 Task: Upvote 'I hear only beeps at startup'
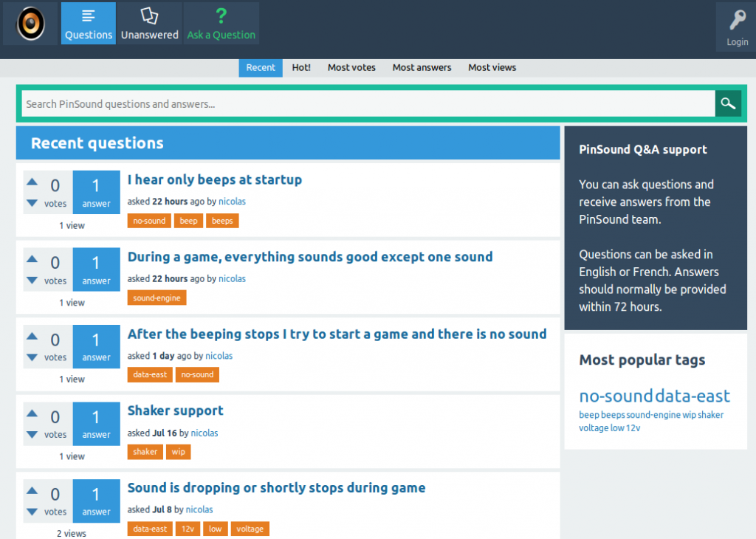[32, 182]
